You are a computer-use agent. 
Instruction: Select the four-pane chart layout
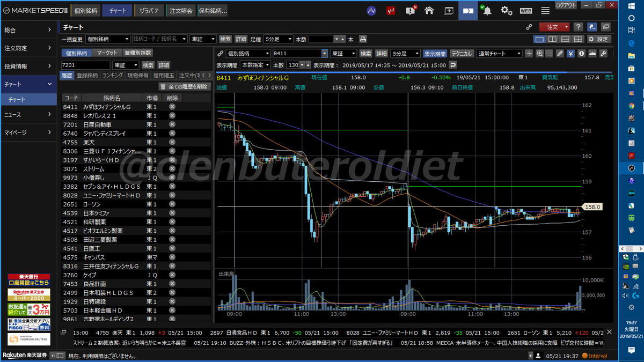tap(578, 39)
